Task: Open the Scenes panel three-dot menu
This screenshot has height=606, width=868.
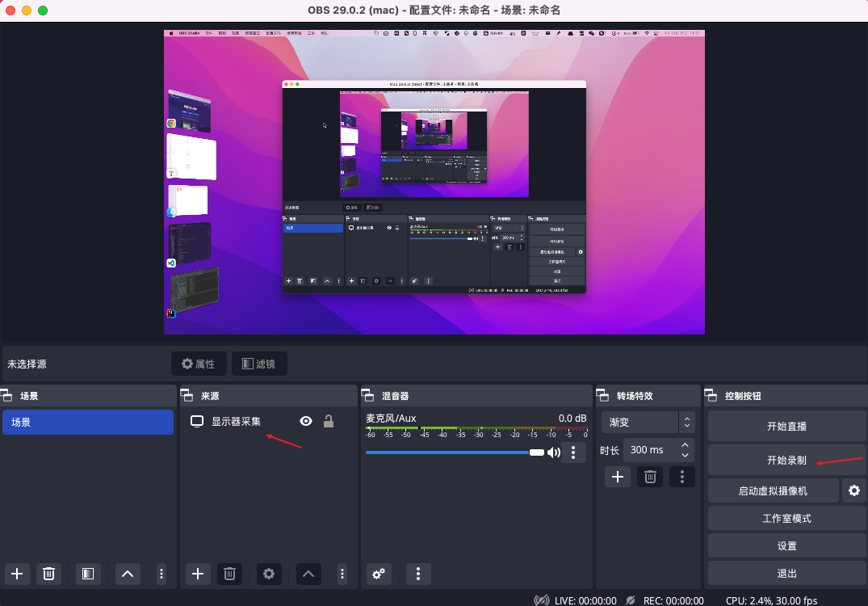Action: point(161,574)
